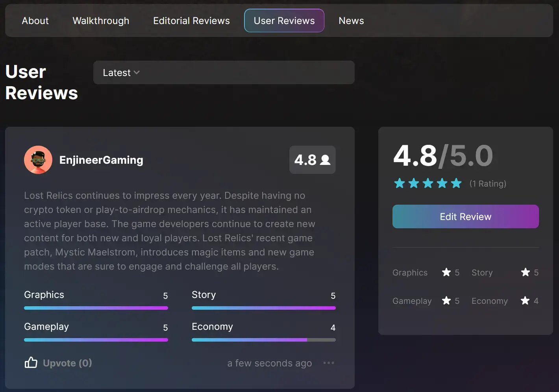Image resolution: width=559 pixels, height=392 pixels.
Task: Click the thumbs-up icon on the review
Action: (31, 362)
